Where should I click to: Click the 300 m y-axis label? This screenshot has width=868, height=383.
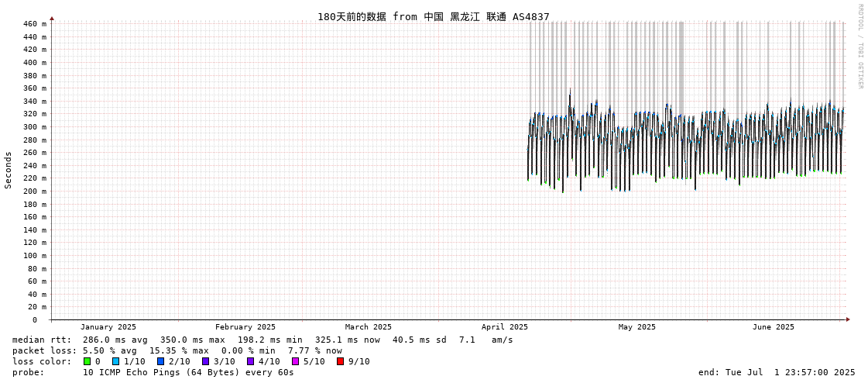pyautogui.click(x=36, y=127)
